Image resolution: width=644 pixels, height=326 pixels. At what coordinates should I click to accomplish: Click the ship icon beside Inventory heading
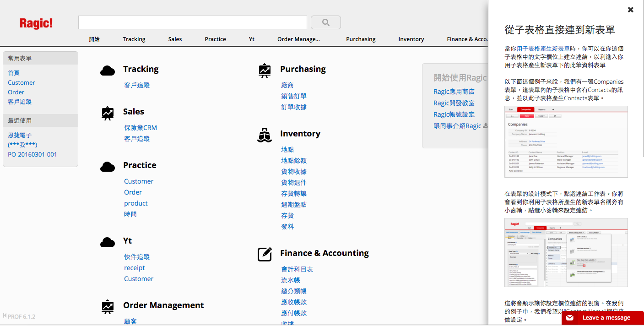tap(265, 135)
